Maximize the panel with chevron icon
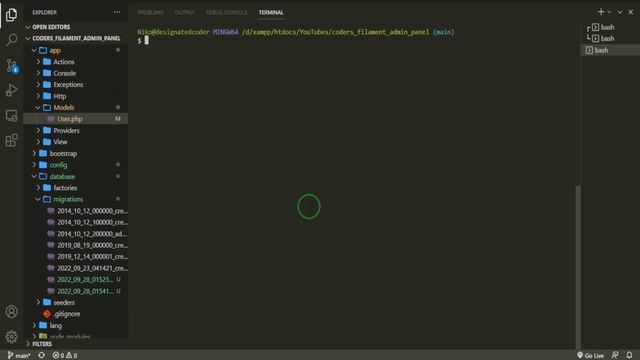 tap(620, 12)
